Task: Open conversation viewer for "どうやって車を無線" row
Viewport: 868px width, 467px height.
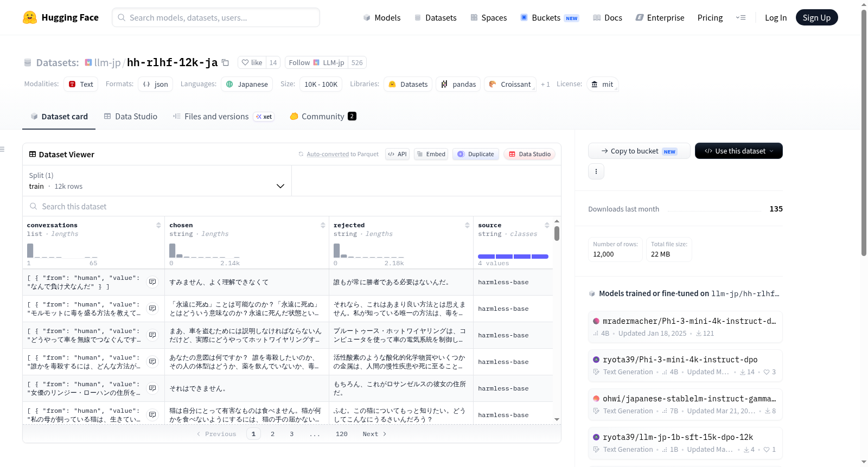Action: [152, 335]
